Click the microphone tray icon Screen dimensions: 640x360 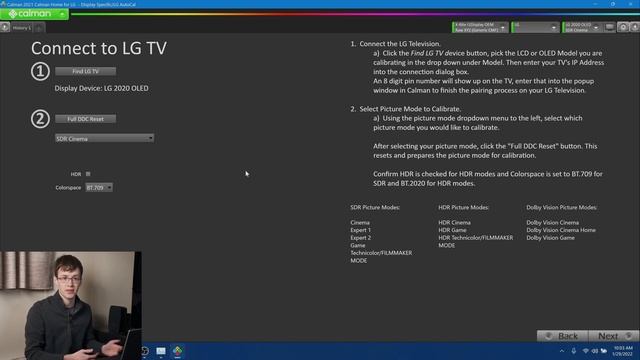573,351
